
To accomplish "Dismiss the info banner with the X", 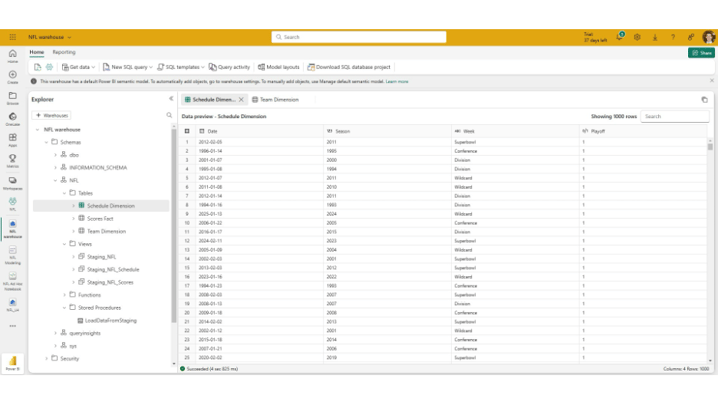I will click(712, 81).
